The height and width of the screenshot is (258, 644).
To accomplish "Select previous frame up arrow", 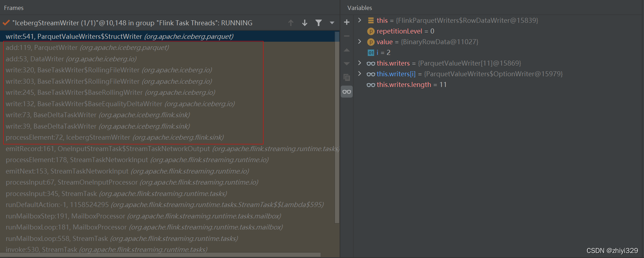I will 291,23.
